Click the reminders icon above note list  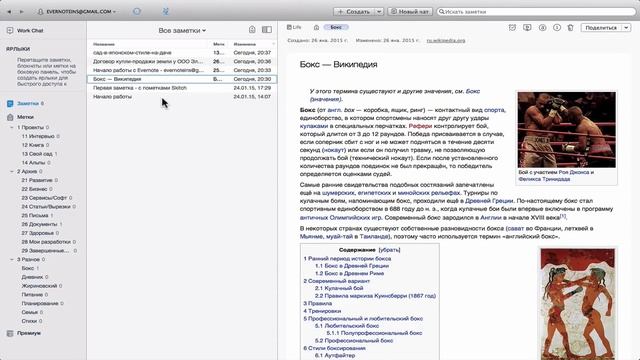tap(252, 30)
